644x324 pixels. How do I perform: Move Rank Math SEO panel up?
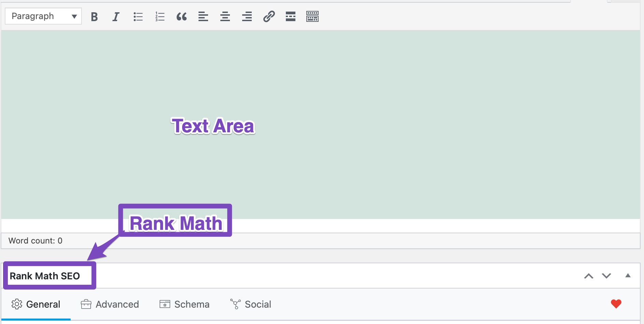(589, 276)
